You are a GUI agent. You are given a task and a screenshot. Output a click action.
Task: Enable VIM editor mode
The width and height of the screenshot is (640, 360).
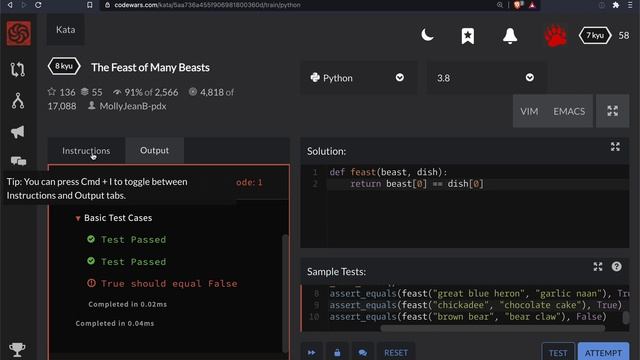529,111
